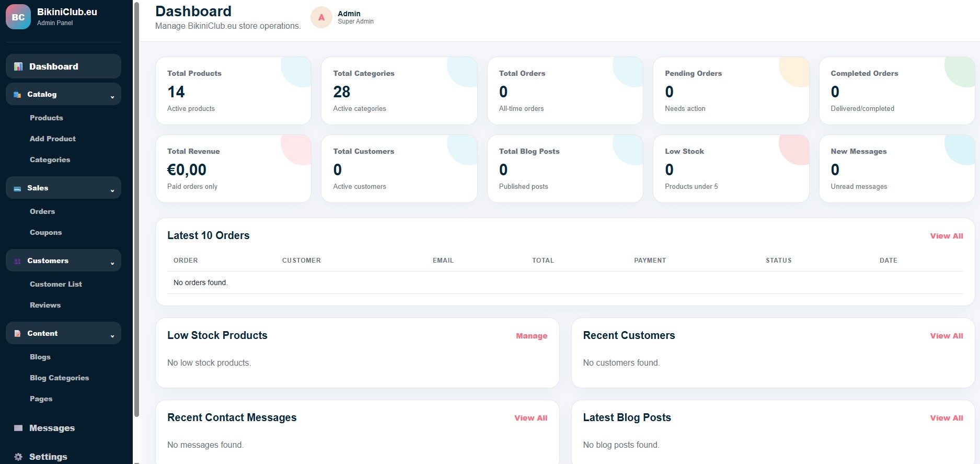Open Blog Categories
The image size is (980, 464).
point(59,378)
